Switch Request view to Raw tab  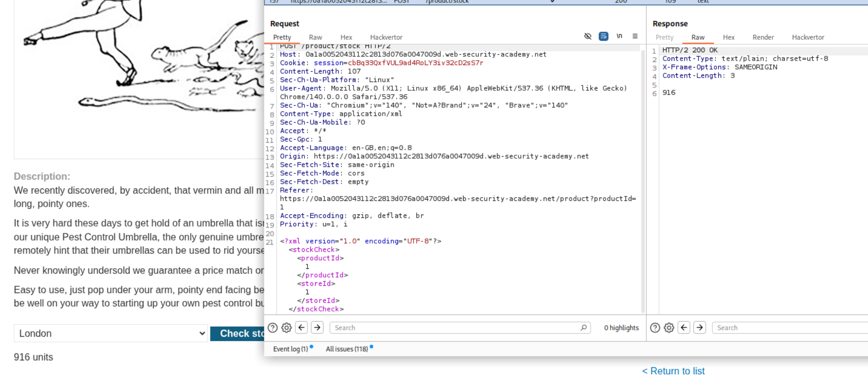coord(315,37)
